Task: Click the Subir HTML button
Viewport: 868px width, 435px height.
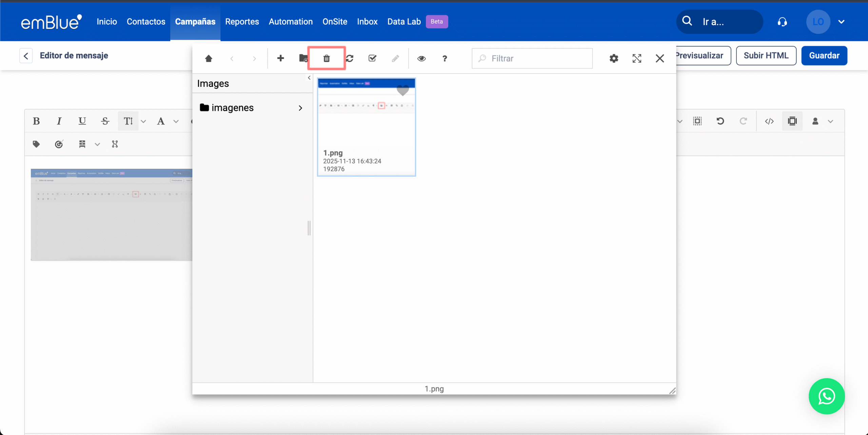Action: (766, 56)
